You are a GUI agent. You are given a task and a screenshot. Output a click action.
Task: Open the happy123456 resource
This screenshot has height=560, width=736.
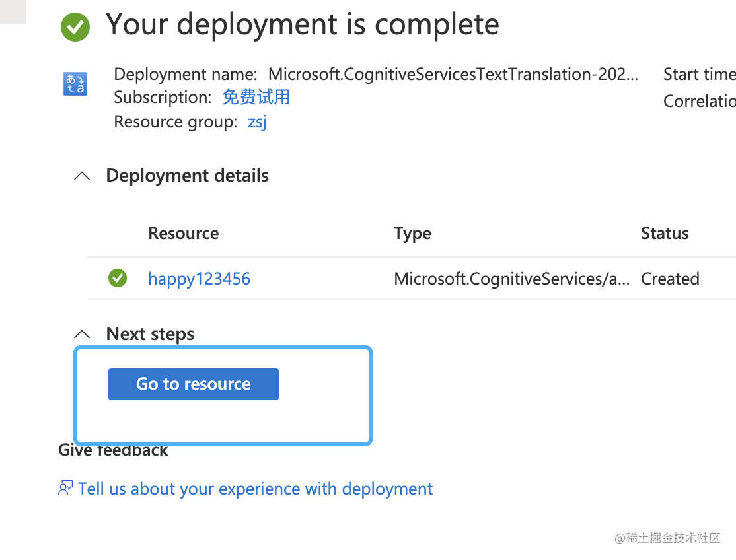199,278
